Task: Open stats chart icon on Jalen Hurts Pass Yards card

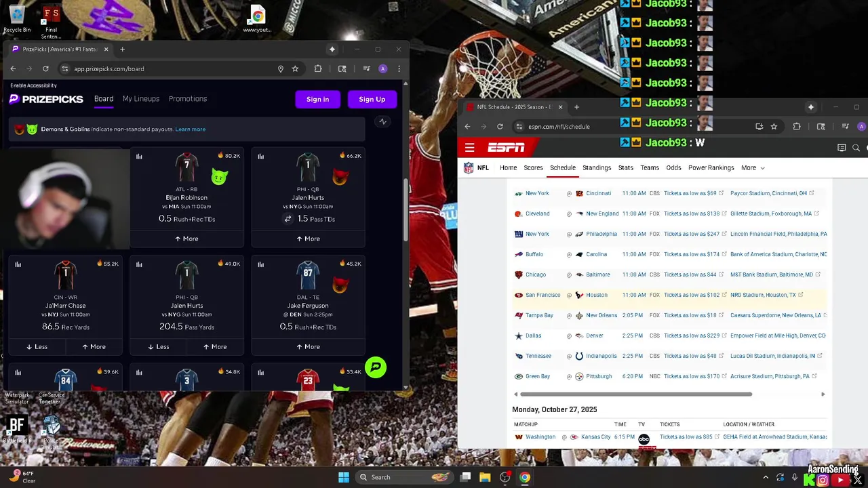Action: [139, 264]
